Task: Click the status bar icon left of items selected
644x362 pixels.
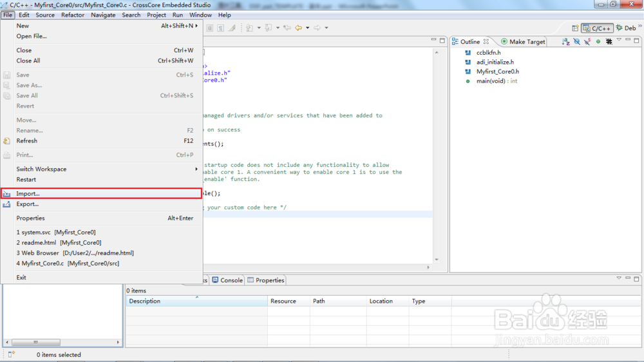Action: tap(11, 354)
